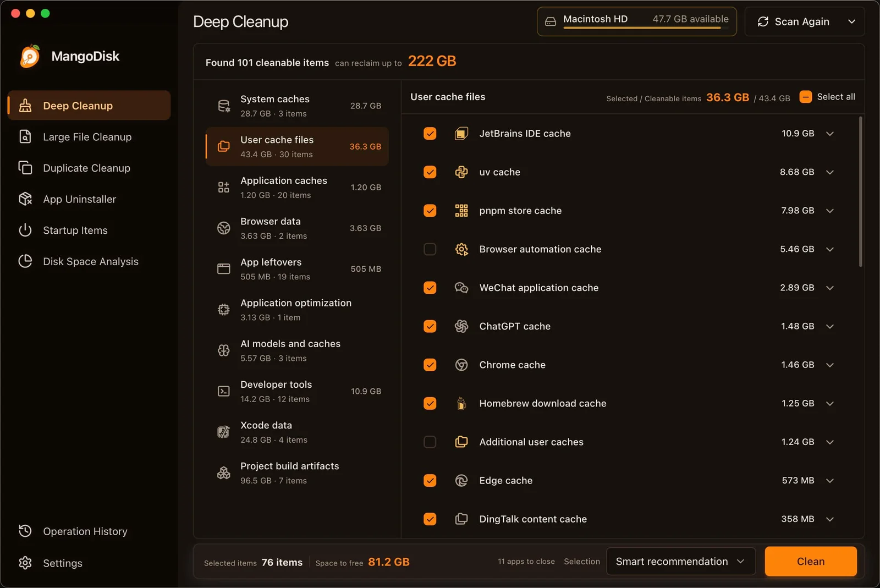Go to App Uninstaller
This screenshot has width=880, height=588.
coord(89,199)
